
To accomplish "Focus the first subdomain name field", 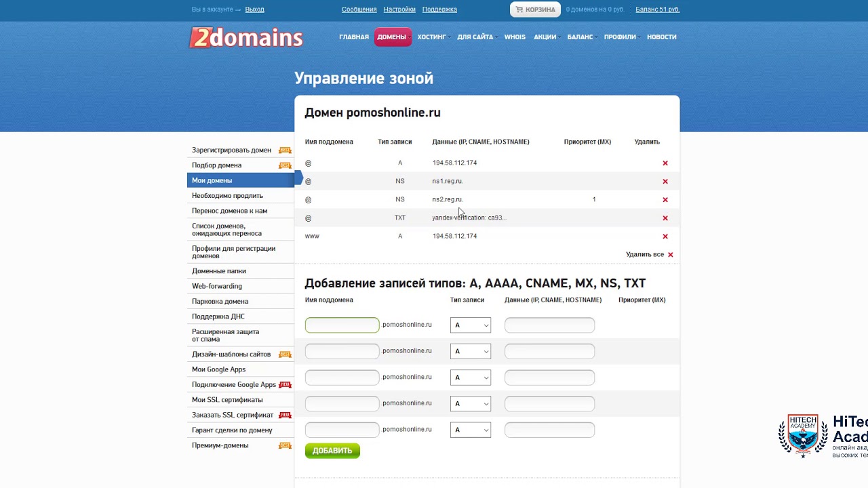I will point(342,325).
